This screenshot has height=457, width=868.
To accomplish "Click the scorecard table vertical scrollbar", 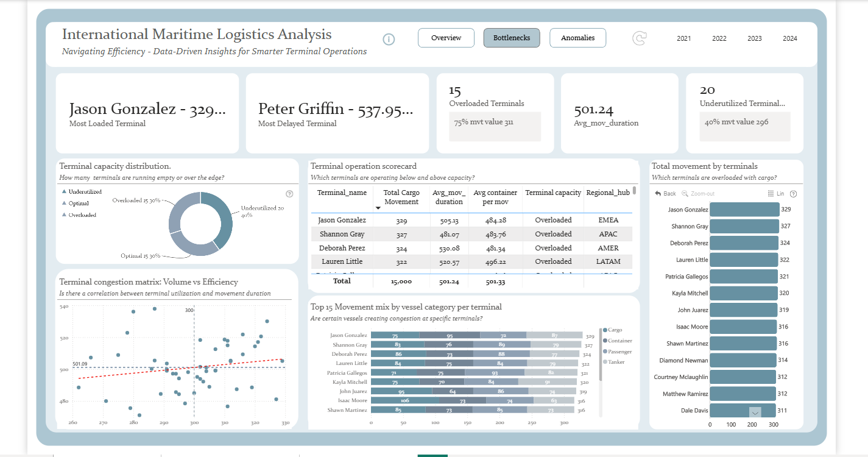I will (x=634, y=190).
